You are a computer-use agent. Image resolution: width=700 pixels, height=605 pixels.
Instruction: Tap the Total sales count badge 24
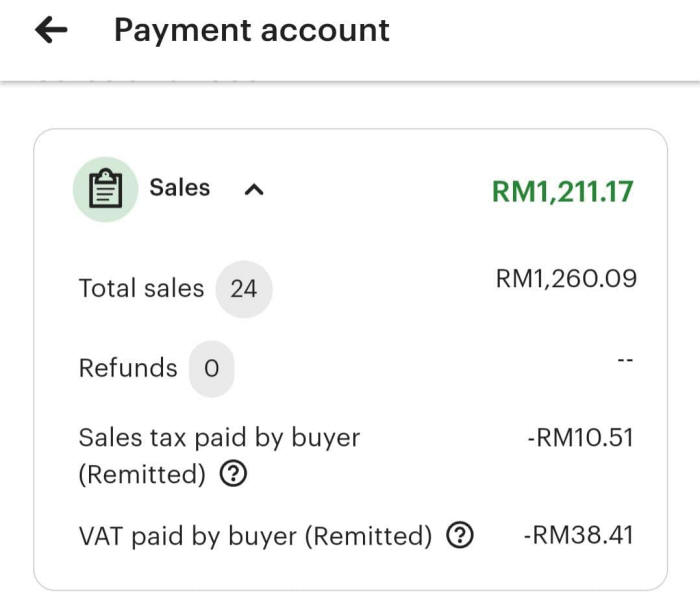[x=243, y=289]
